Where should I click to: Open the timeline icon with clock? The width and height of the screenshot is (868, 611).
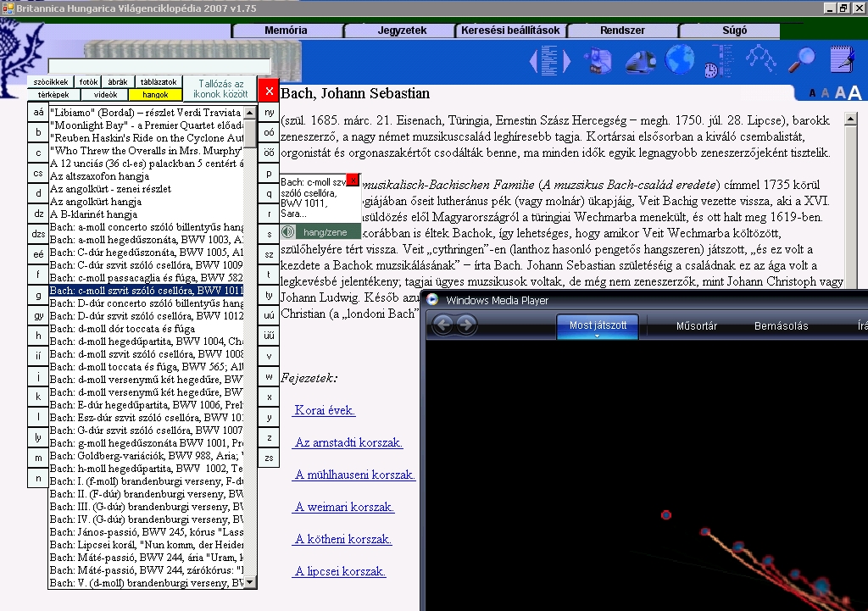click(719, 61)
